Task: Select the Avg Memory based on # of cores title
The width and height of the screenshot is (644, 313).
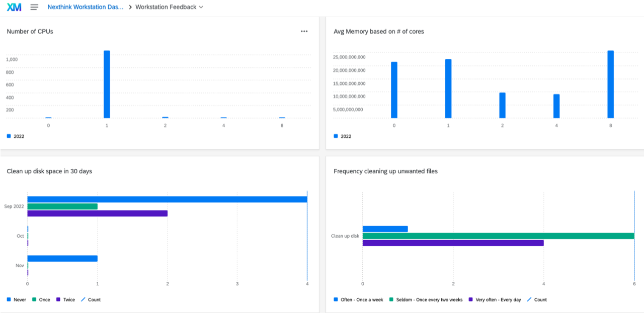Action: click(379, 31)
